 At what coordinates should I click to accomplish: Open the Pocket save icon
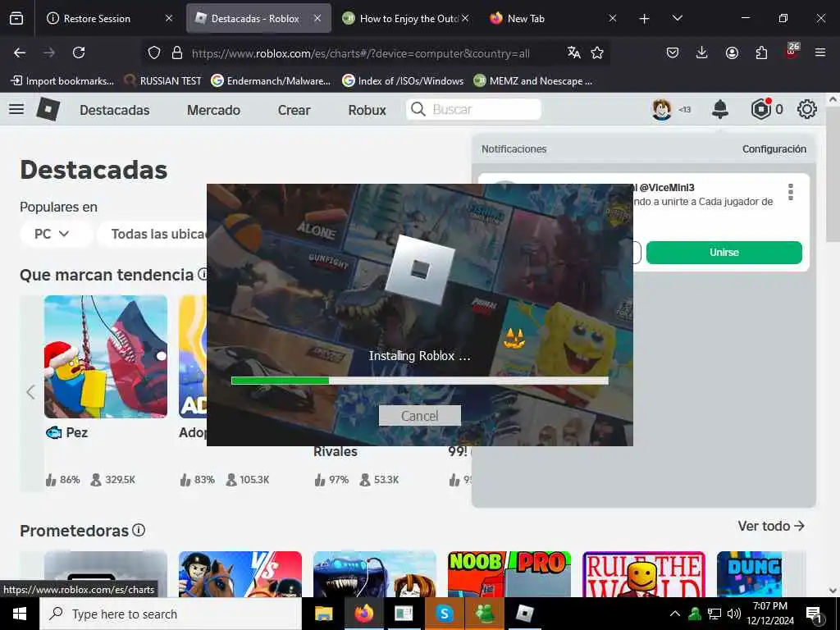(x=673, y=52)
